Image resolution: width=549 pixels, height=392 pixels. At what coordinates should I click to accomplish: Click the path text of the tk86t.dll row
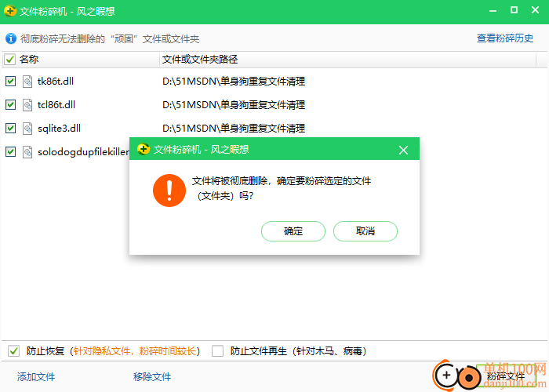[x=234, y=82]
